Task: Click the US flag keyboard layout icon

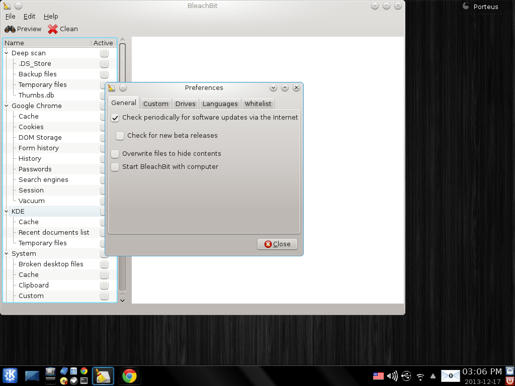Action: [x=378, y=376]
